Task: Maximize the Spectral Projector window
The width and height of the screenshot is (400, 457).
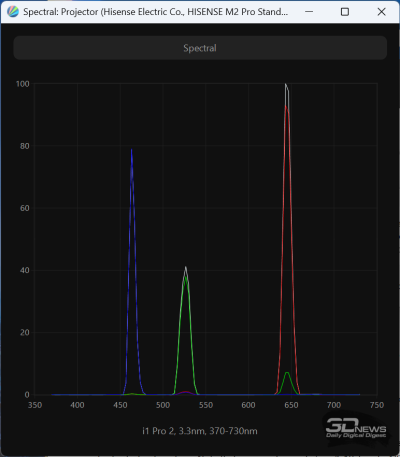Action: click(x=345, y=12)
